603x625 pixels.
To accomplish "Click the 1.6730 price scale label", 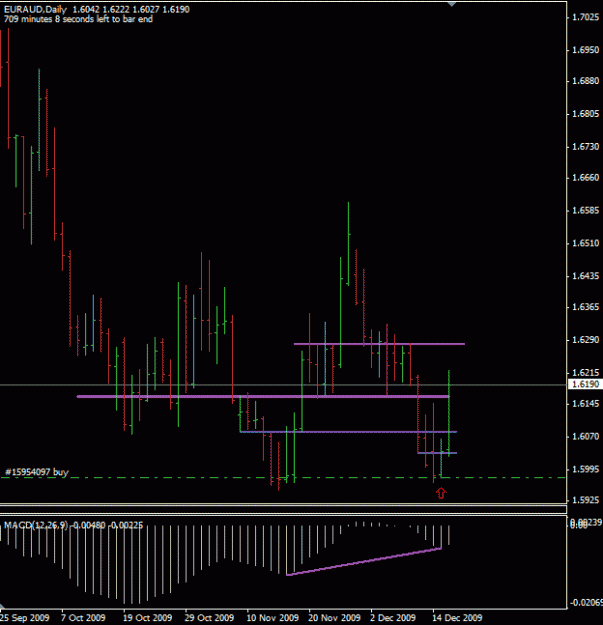I will (585, 147).
